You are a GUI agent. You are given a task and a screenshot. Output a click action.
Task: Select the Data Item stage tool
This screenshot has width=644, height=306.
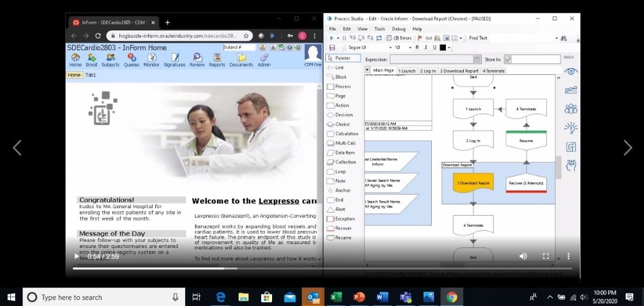(341, 153)
